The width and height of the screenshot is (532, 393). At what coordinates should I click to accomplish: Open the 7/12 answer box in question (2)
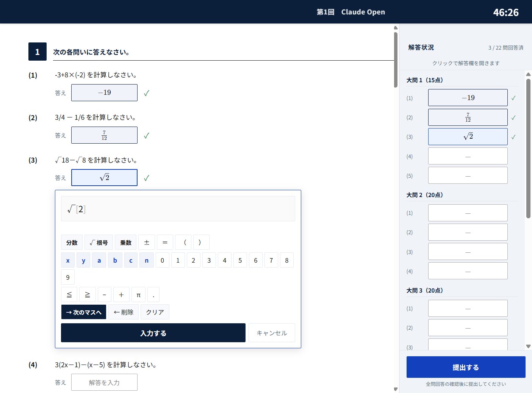click(104, 135)
